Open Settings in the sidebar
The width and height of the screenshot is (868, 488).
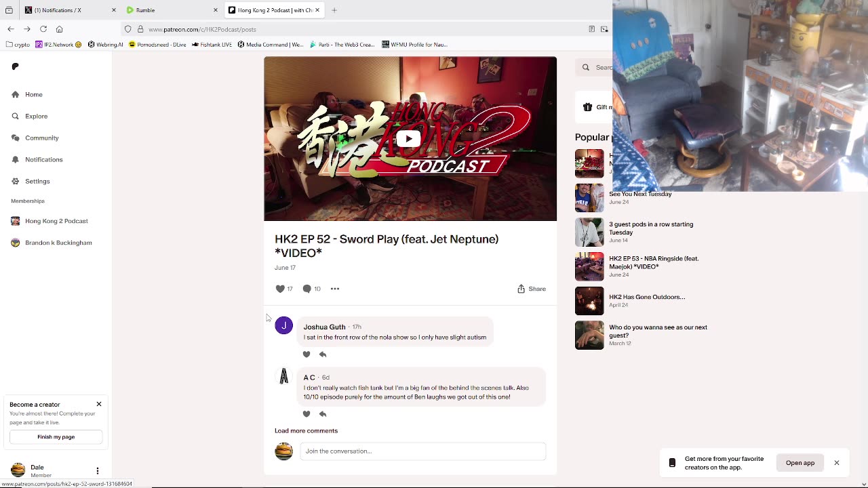pyautogui.click(x=37, y=181)
